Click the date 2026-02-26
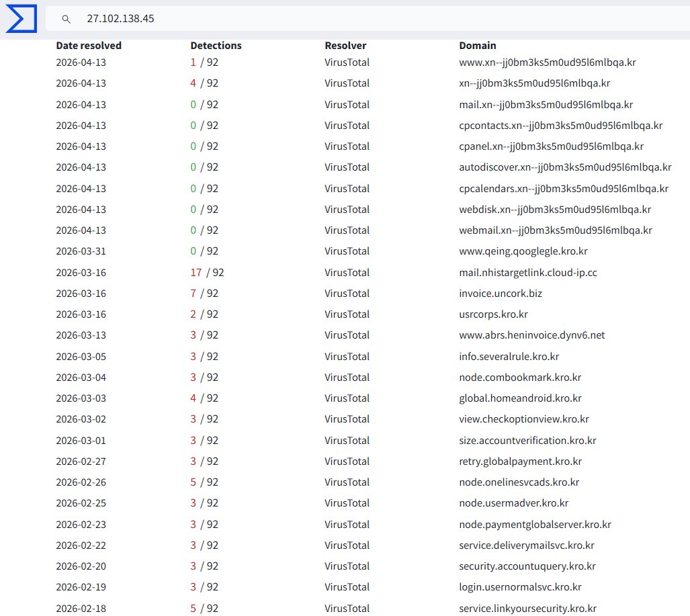This screenshot has height=616, width=690. click(81, 482)
